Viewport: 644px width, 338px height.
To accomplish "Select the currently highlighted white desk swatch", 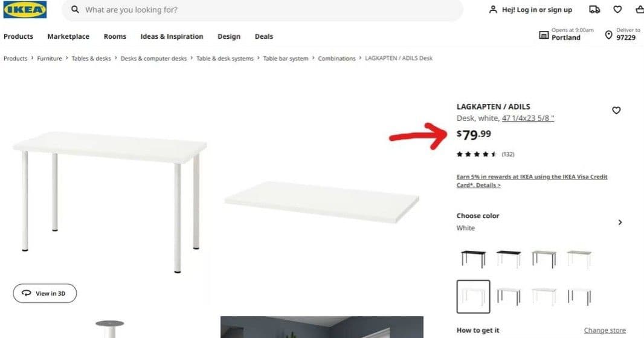I will (x=473, y=296).
